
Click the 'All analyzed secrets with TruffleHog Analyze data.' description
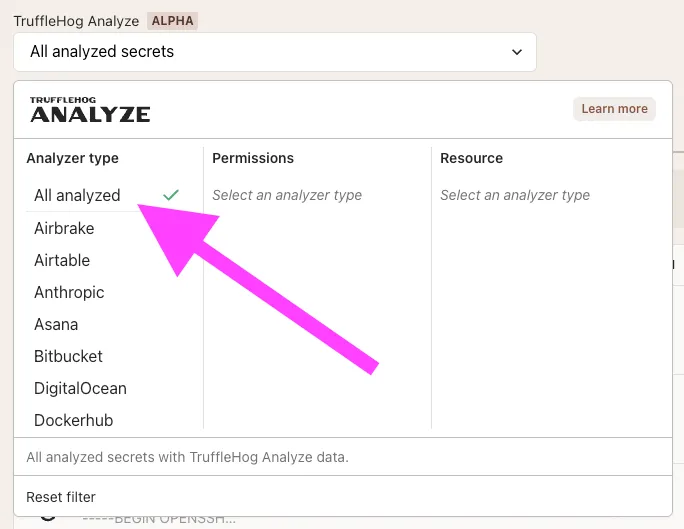188,457
